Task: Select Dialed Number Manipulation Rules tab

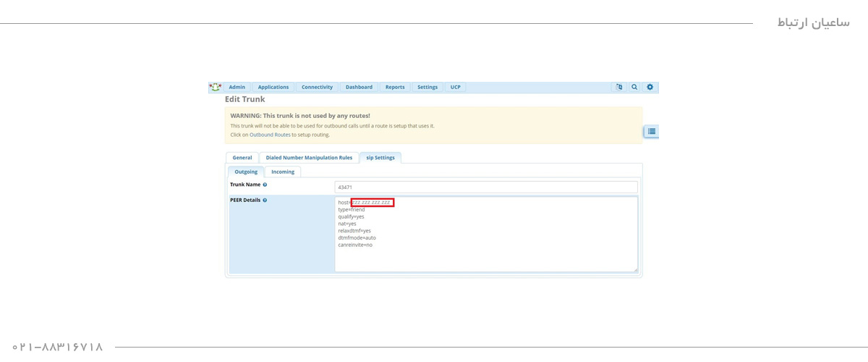Action: [309, 157]
